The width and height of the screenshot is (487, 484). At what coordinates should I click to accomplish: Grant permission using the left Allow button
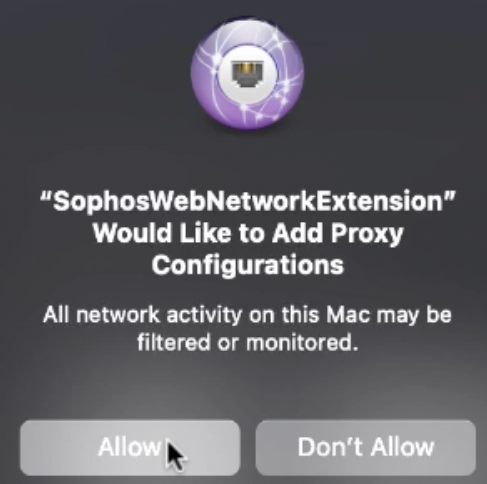point(130,448)
